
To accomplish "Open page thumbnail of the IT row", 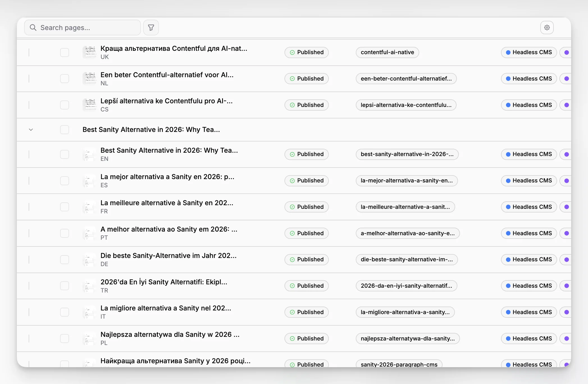I will tap(90, 312).
